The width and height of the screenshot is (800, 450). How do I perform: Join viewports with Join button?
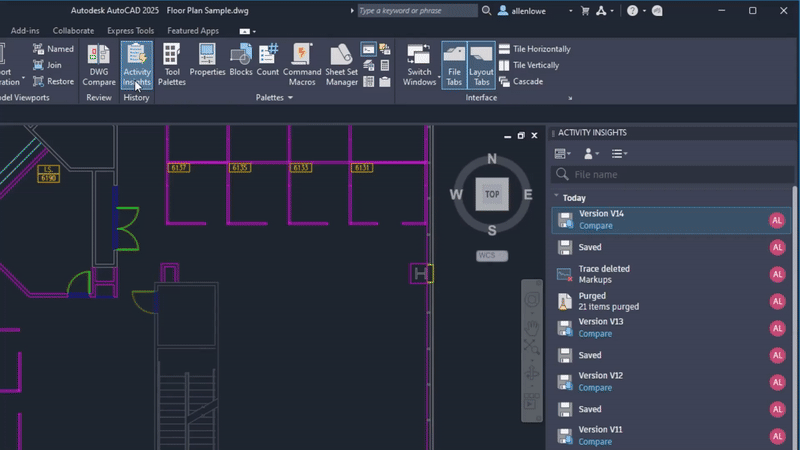coord(47,65)
